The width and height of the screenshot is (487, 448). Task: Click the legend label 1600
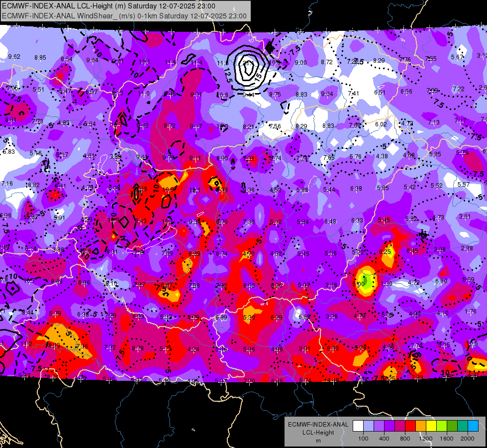pos(447,439)
